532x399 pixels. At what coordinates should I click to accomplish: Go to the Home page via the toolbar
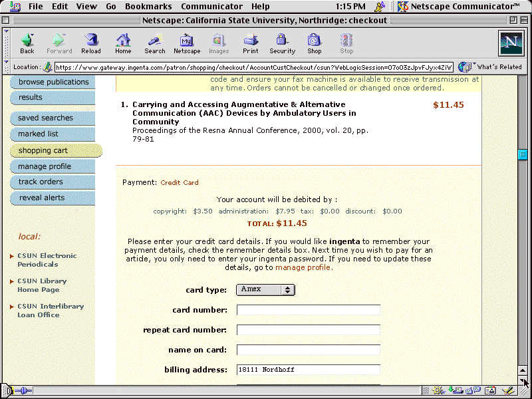(x=123, y=44)
